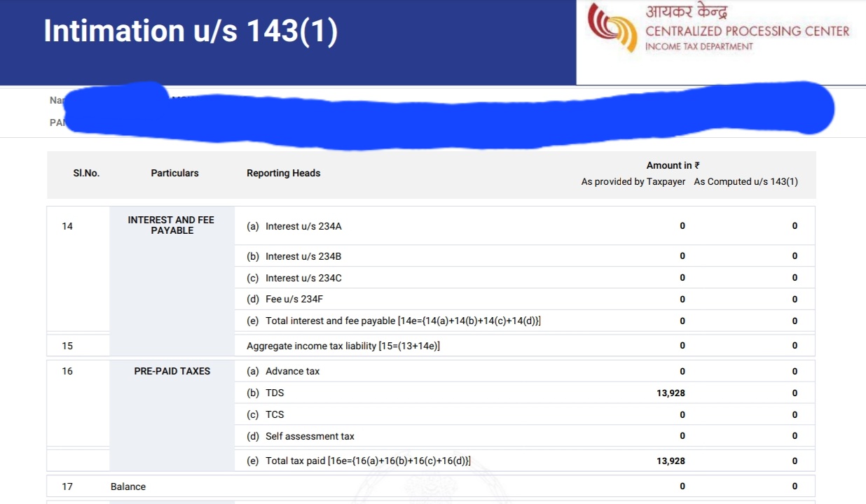Click the 'Reporting Heads' column header
This screenshot has height=504, width=866.
click(x=283, y=173)
